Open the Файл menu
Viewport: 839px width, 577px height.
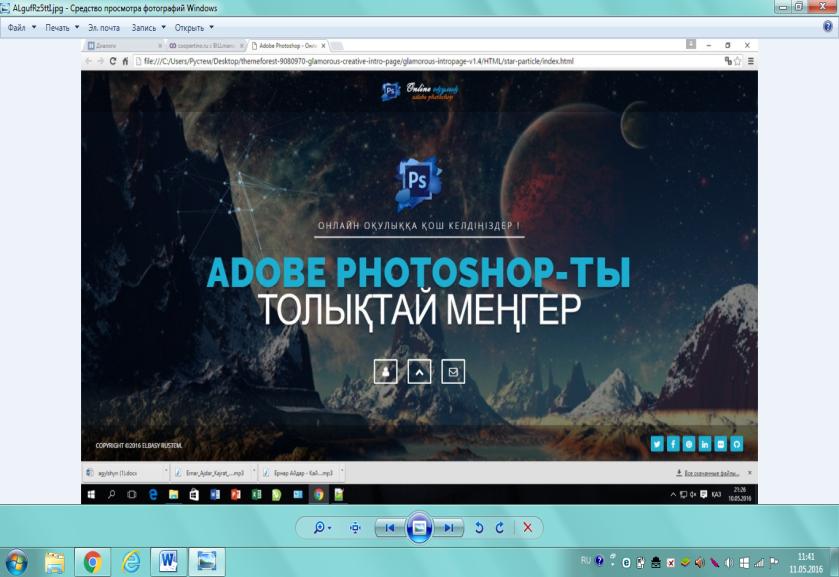point(21,27)
